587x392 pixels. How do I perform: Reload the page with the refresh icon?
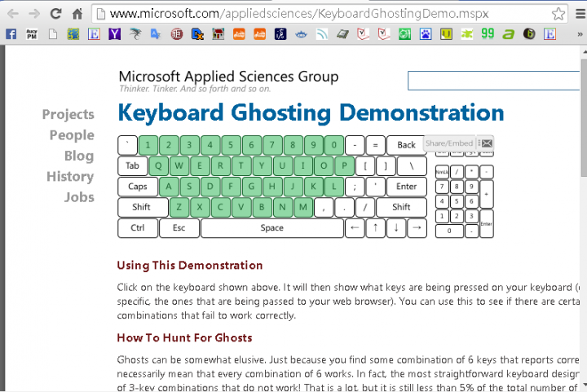55,14
